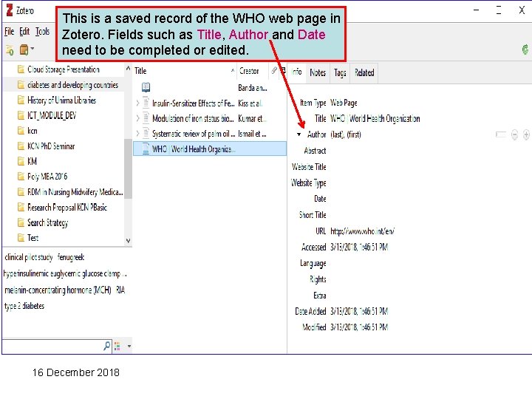Edit the Author (last), (first) field

[346, 134]
